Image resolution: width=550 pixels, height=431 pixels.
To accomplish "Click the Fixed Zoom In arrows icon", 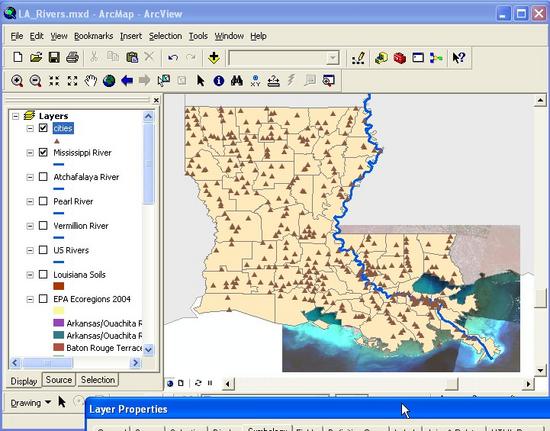I will (x=54, y=81).
